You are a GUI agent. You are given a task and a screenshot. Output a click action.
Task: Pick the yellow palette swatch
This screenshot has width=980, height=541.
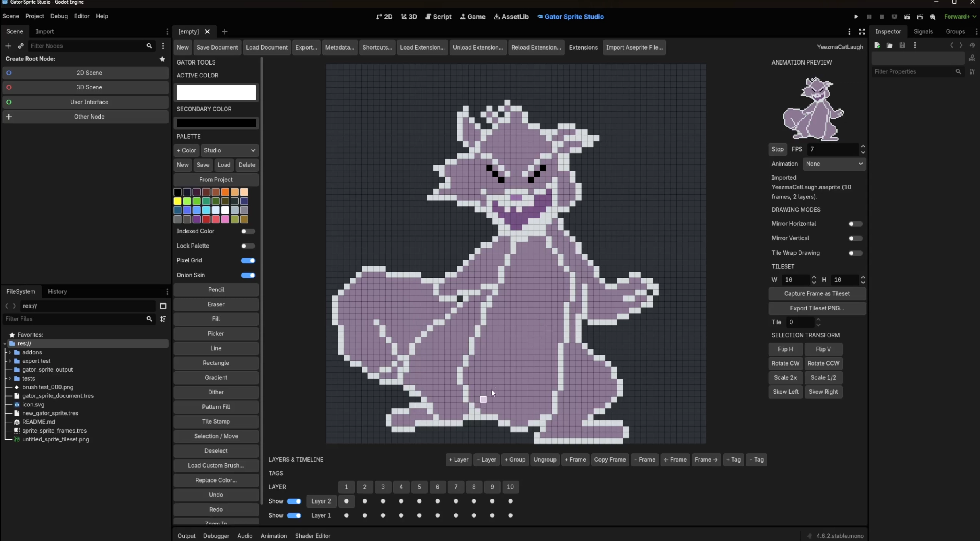point(177,201)
